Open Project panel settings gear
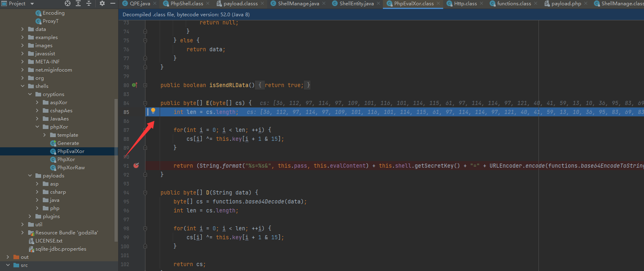This screenshot has width=644, height=271. click(x=102, y=3)
